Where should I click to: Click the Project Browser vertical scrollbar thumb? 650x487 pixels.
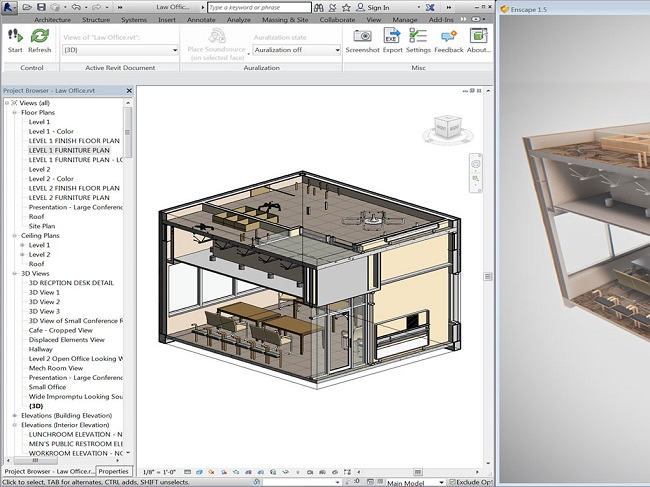click(128, 132)
